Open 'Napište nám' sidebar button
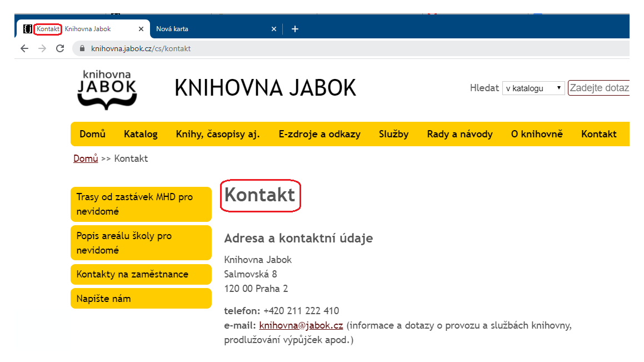Viewport: 644px width, 362px height. pyautogui.click(x=141, y=299)
